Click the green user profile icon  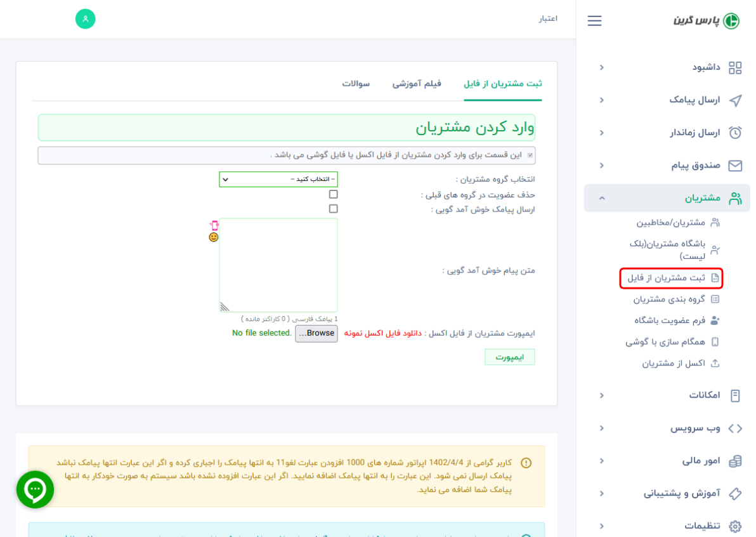[x=86, y=19]
